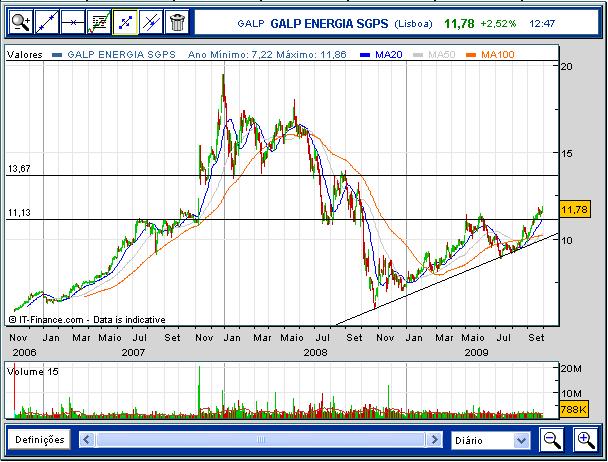
Task: Click the yellow 11,78 price tag
Action: point(575,209)
